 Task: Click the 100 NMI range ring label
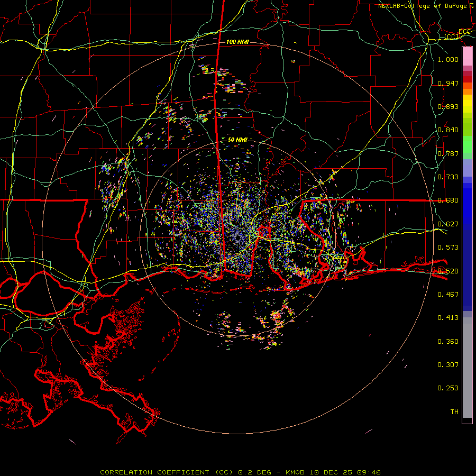tap(237, 42)
